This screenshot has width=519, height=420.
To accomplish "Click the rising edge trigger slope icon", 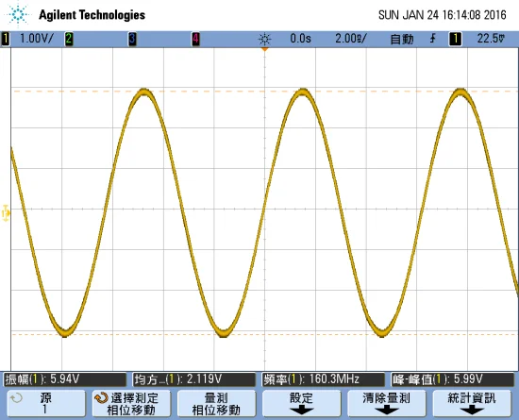I will (432, 39).
